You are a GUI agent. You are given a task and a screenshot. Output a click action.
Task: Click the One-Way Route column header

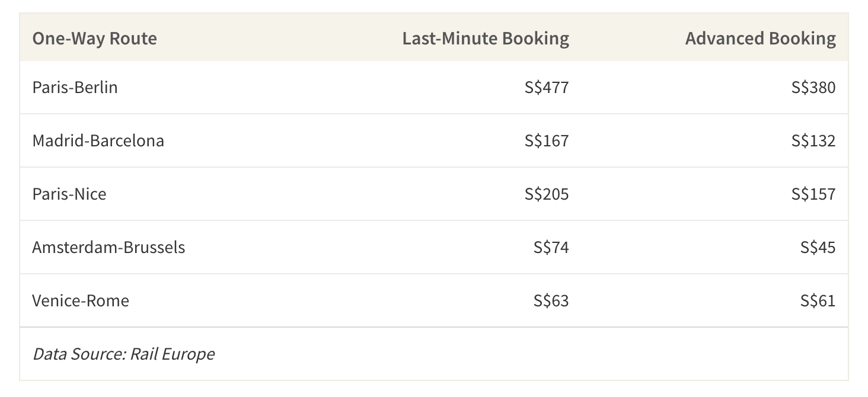tap(95, 39)
